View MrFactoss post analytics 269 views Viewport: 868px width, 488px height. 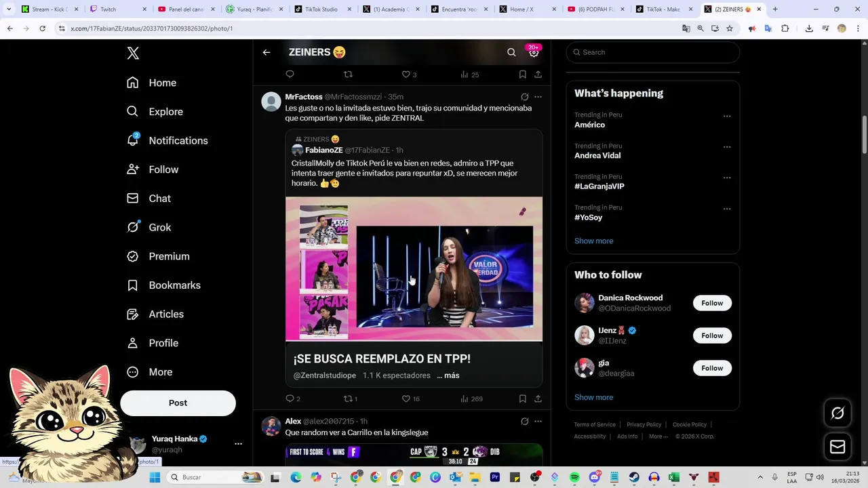click(471, 399)
